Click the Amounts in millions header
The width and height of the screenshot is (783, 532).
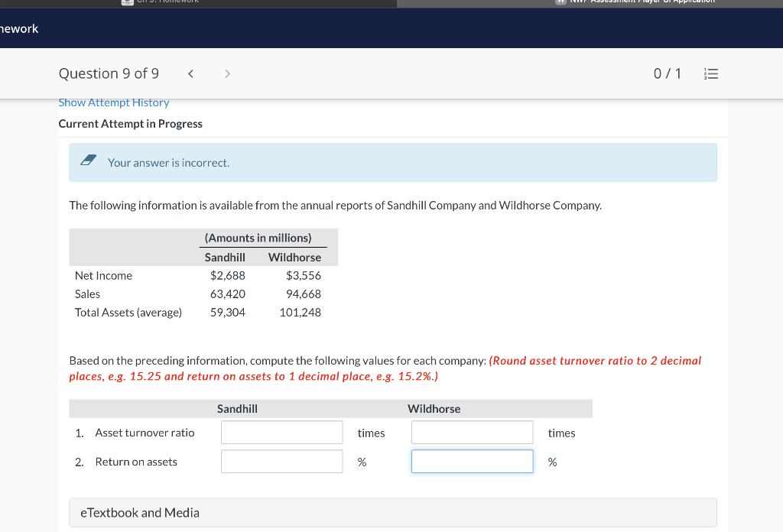[258, 238]
